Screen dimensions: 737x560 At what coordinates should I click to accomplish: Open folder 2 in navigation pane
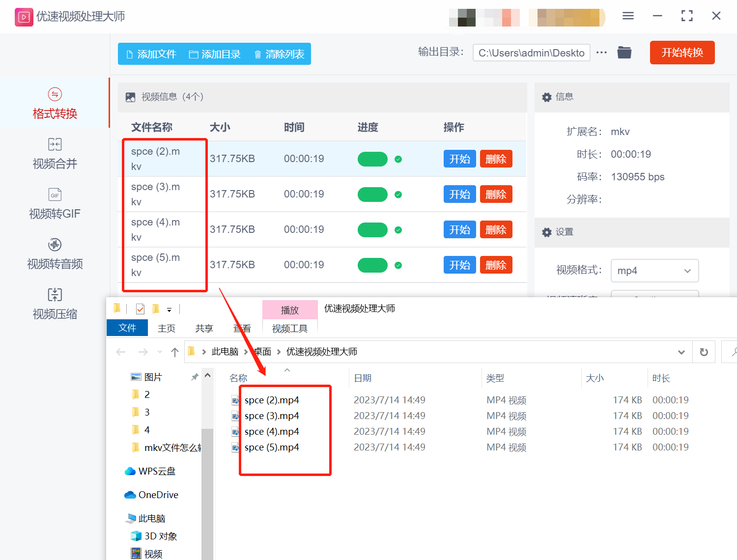(147, 394)
